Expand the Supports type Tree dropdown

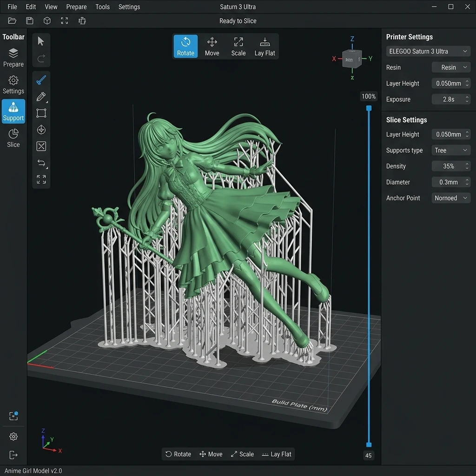(451, 150)
